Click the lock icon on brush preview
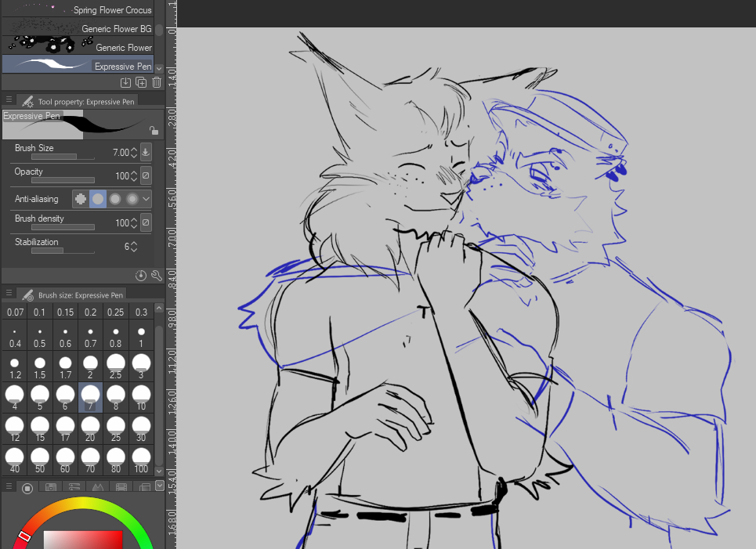The image size is (756, 549). (154, 131)
